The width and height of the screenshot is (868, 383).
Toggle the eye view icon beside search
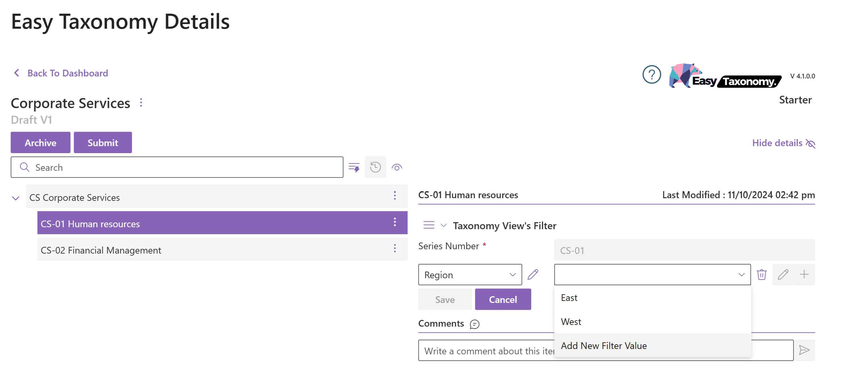pos(397,167)
